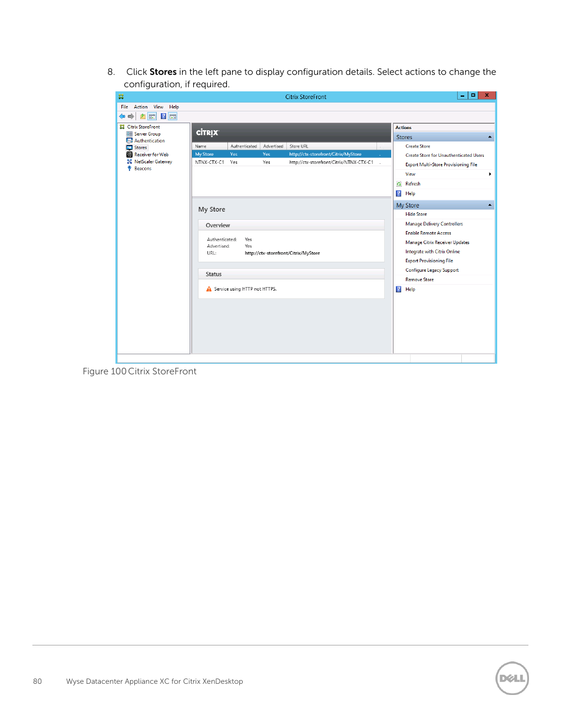Viewport: 562px width, 728px height.
Task: Open the View menu in menu bar
Action: click(158, 107)
